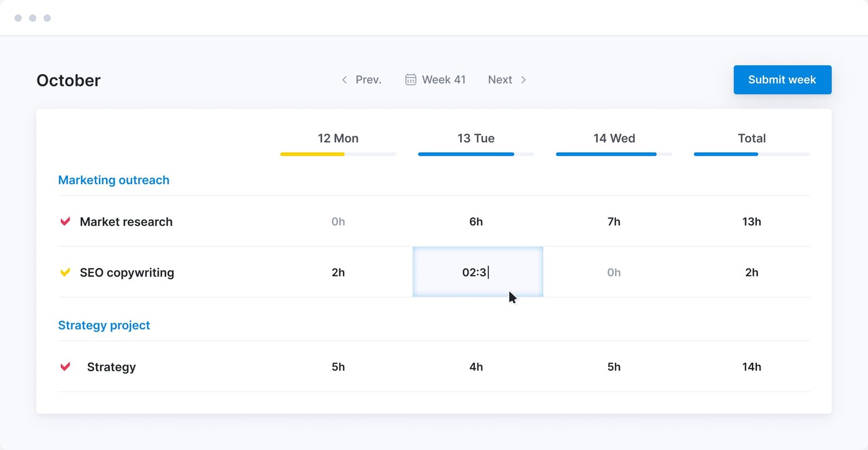Go to previous week via Prev.
868x450 pixels.
(368, 80)
